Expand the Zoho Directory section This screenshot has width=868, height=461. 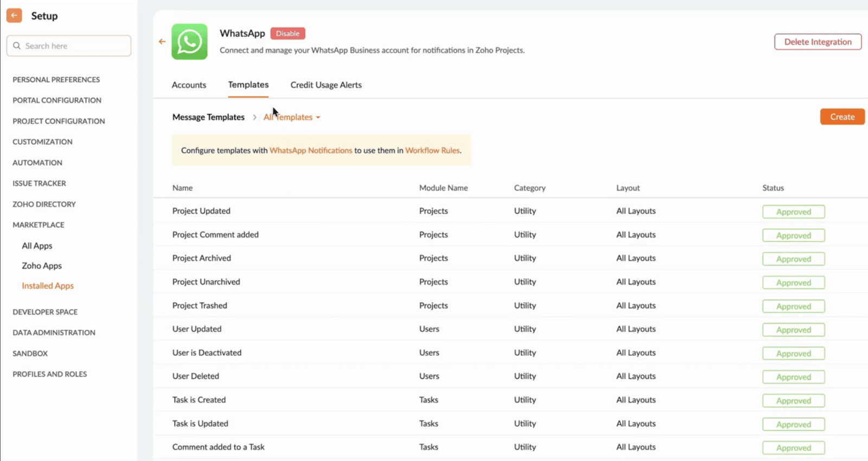pos(44,204)
